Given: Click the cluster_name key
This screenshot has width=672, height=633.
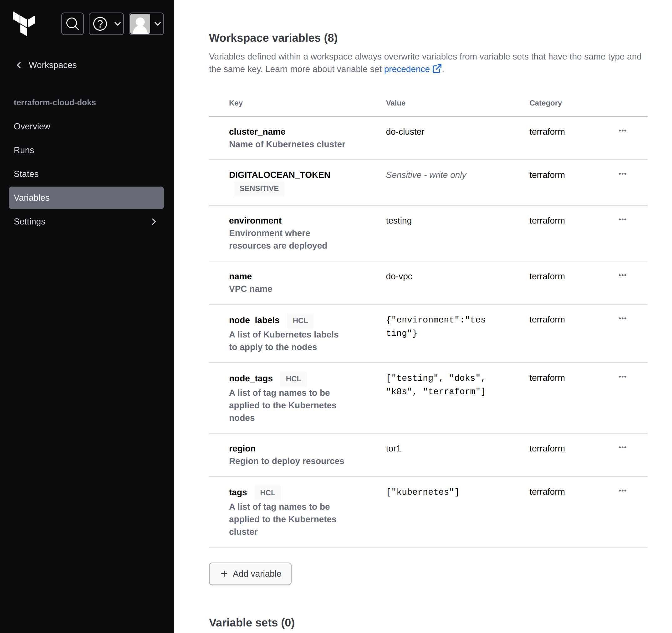Looking at the screenshot, I should 257,131.
